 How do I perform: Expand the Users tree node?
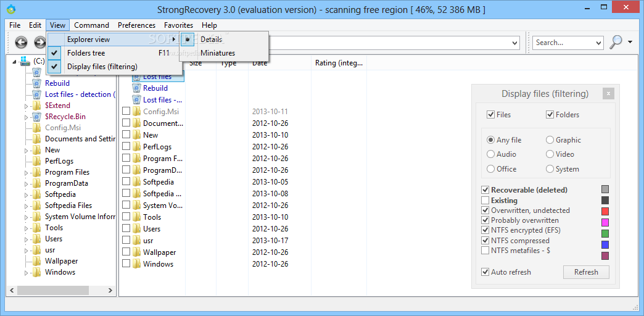27,239
